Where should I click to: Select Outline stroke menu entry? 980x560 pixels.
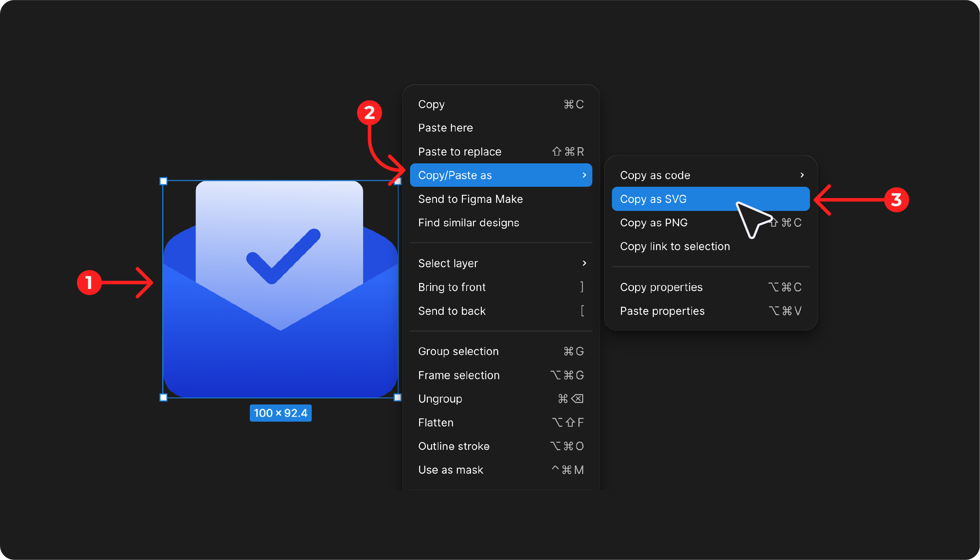454,446
